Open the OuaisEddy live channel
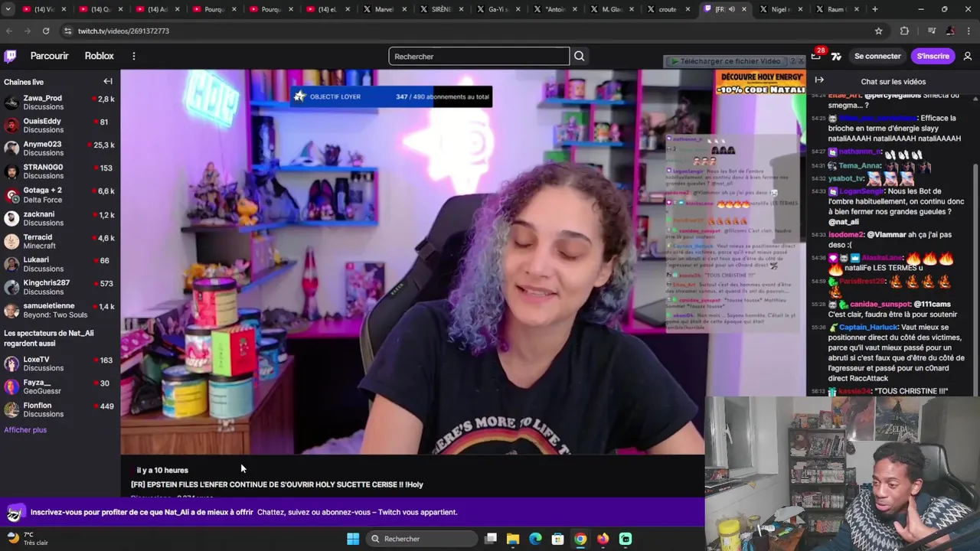This screenshot has height=551, width=980. [x=60, y=126]
